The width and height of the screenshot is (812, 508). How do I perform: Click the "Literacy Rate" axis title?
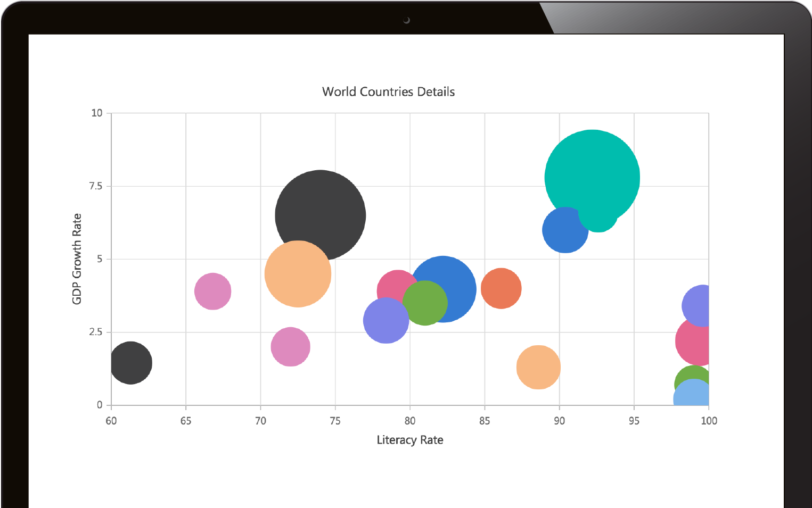point(410,440)
